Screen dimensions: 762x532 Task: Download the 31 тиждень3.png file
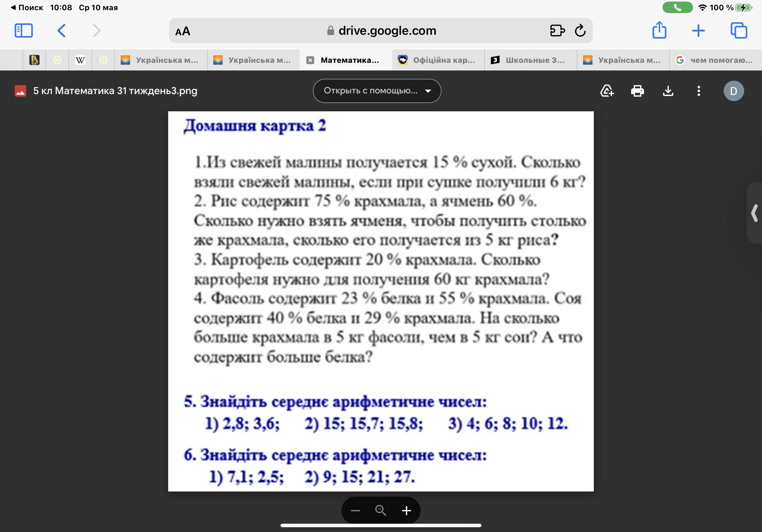pos(668,91)
